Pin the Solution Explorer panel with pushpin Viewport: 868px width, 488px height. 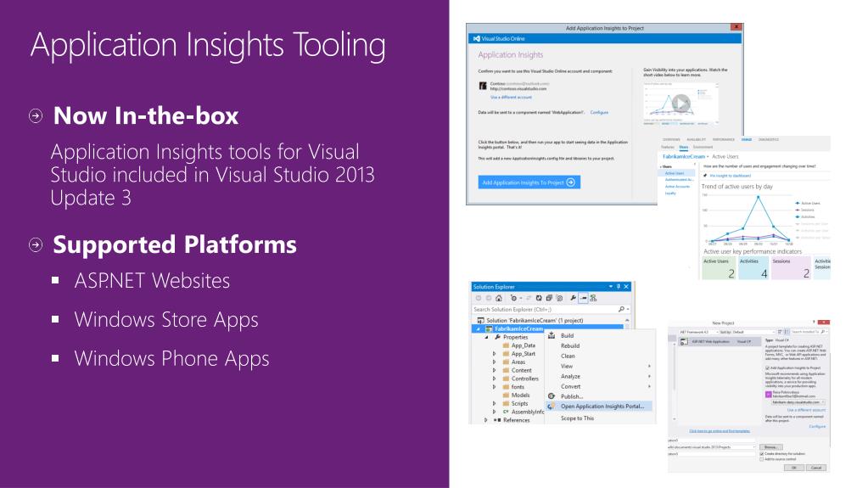pyautogui.click(x=619, y=287)
